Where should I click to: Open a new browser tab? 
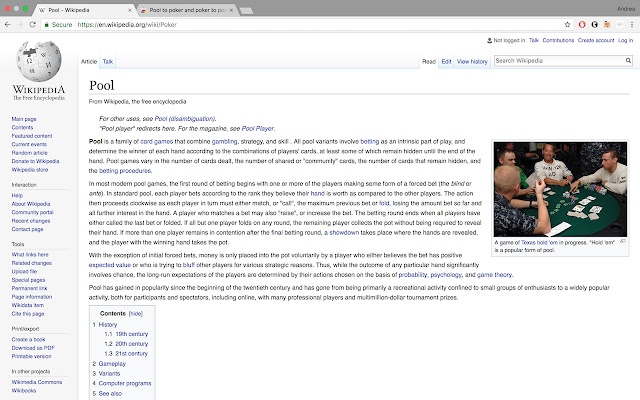pyautogui.click(x=246, y=11)
